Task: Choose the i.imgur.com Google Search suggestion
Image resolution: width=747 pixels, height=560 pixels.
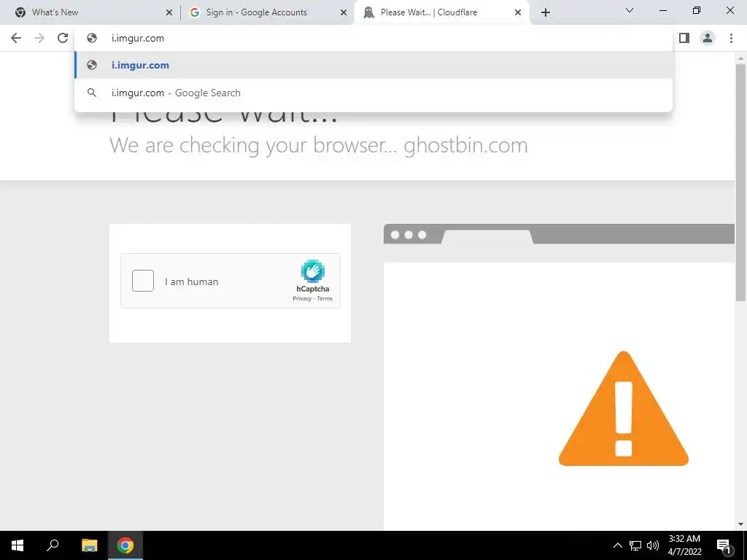Action: [x=373, y=93]
